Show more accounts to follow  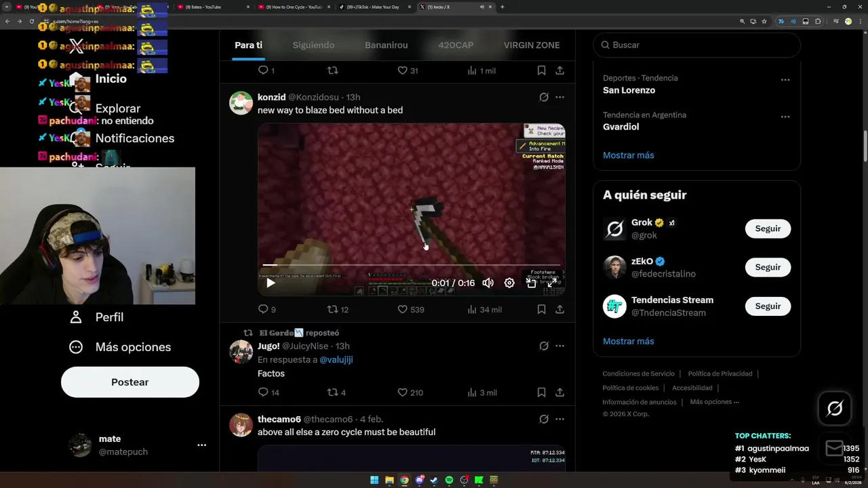coord(629,341)
